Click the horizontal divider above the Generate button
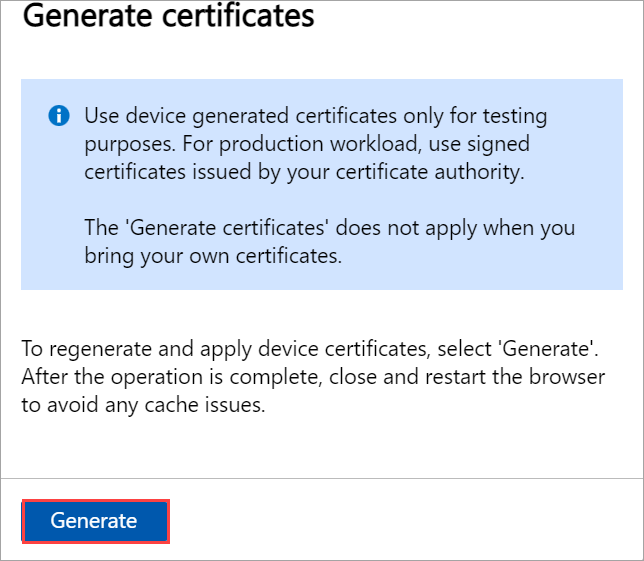 (321, 478)
